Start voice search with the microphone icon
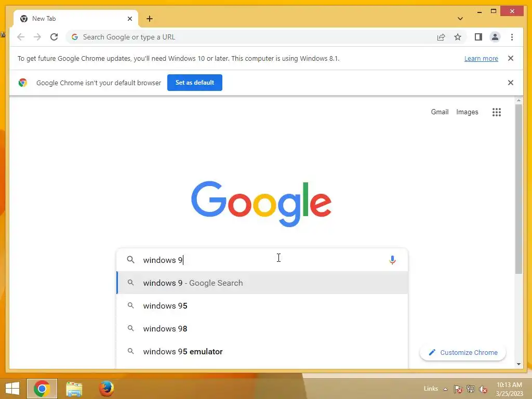 392,260
